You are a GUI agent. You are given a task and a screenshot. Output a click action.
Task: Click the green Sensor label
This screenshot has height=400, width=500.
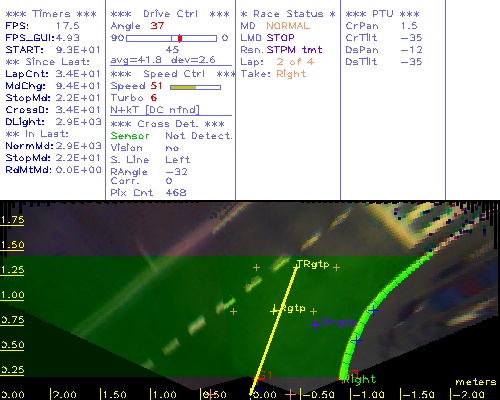coord(130,136)
